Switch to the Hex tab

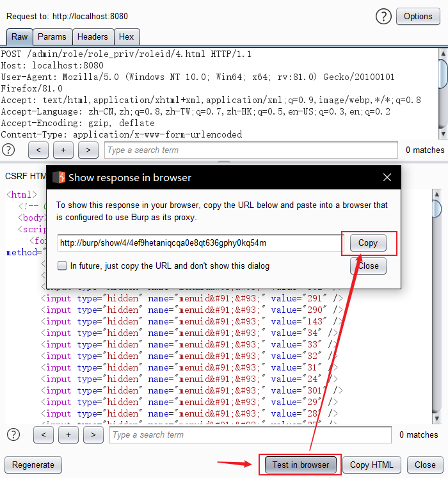(x=127, y=37)
